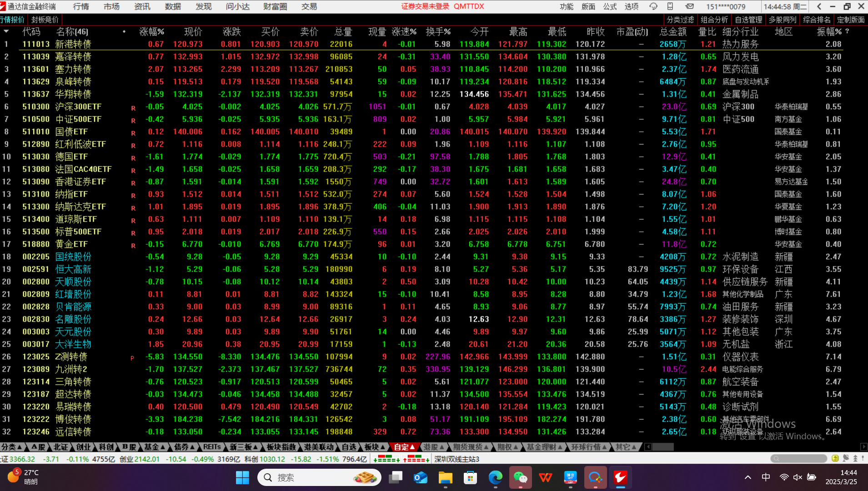The height and width of the screenshot is (491, 868).
Task: Click the customer service headset icon
Action: click(x=653, y=6)
